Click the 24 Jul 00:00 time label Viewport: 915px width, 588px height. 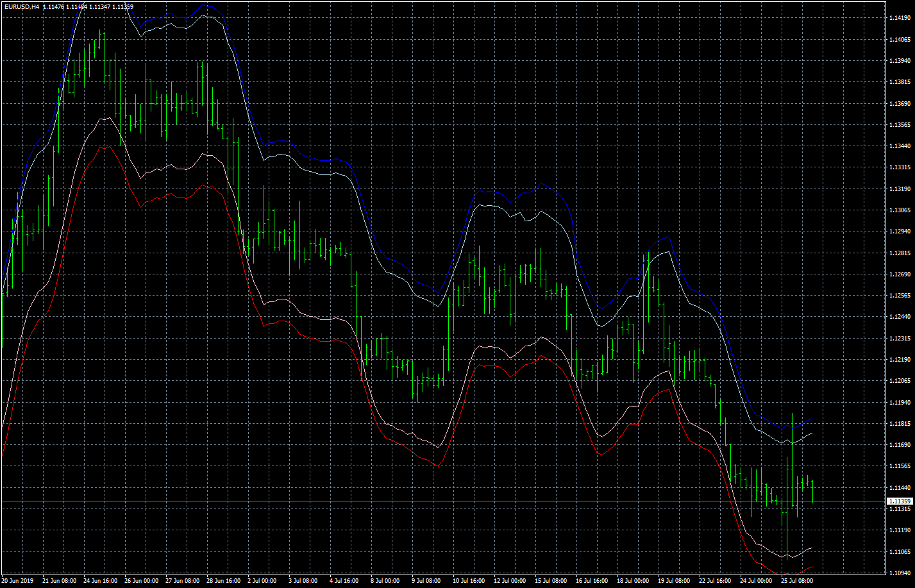click(757, 581)
